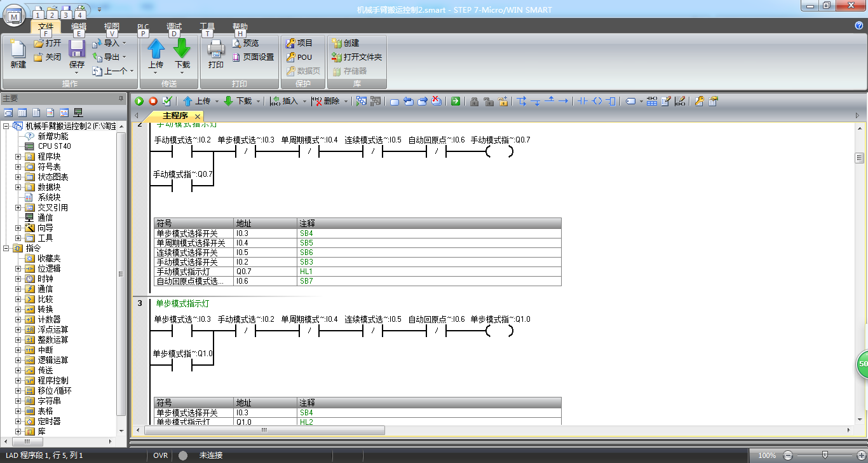Switch to the 工具 ribbon tab
The image size is (868, 463).
207,27
